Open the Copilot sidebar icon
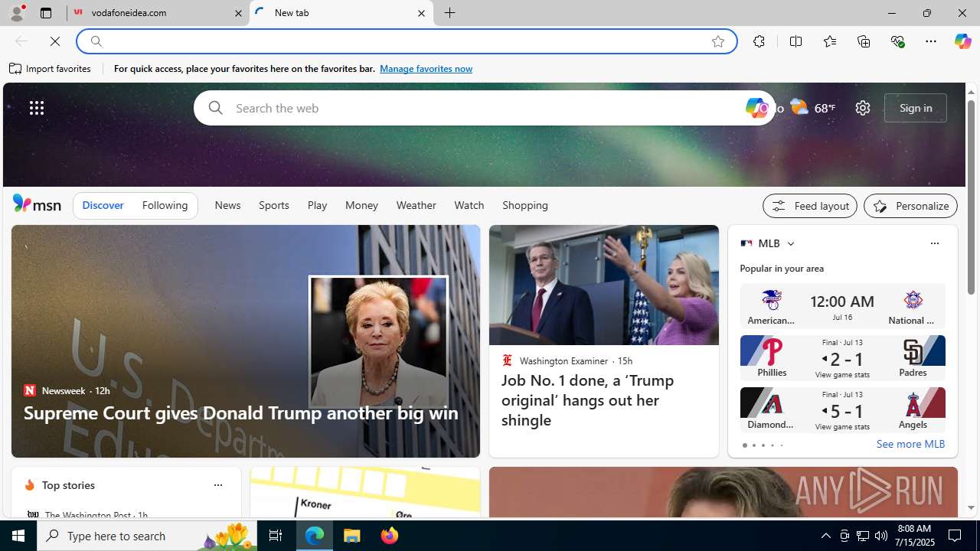 coord(962,41)
